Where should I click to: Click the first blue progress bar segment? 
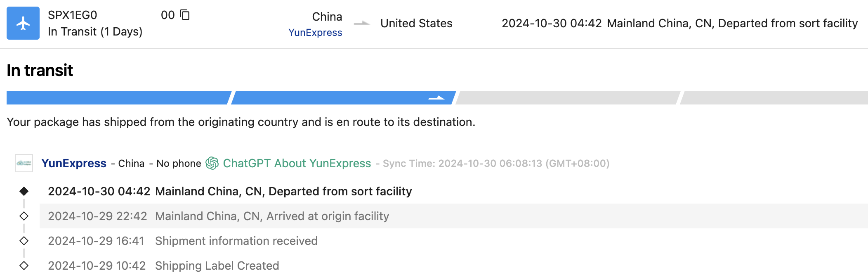(118, 98)
